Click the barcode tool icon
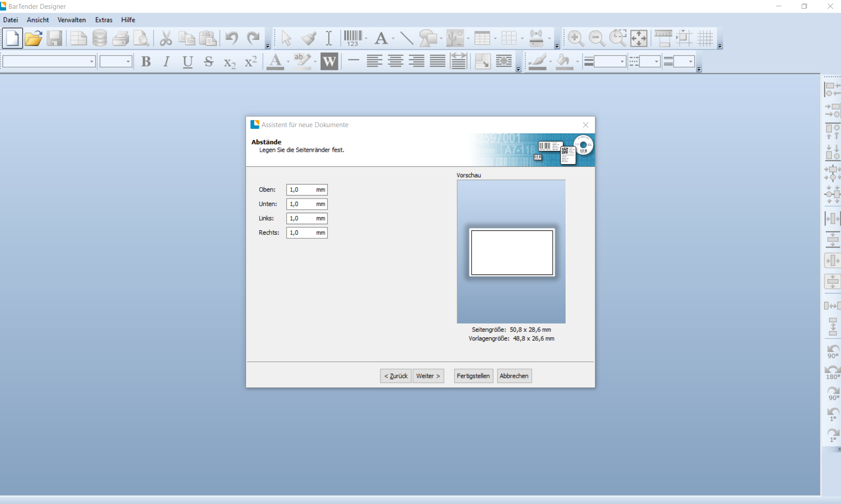Screen dimensions: 841x504 tap(353, 38)
